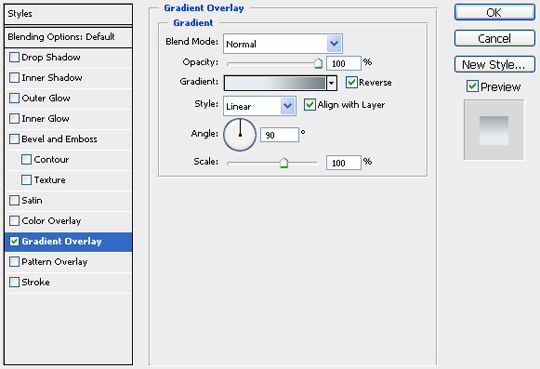Viewport: 540px width, 369px height.
Task: Click the Opacity value field
Action: 343,63
